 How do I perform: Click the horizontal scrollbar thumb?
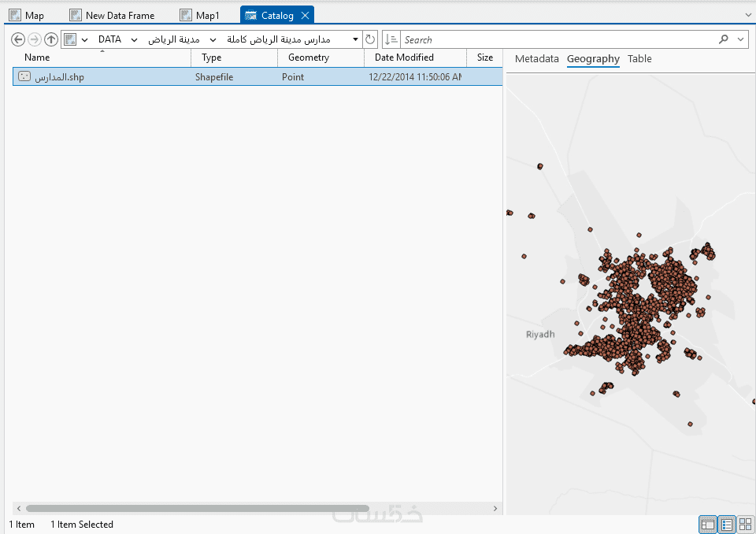198,509
